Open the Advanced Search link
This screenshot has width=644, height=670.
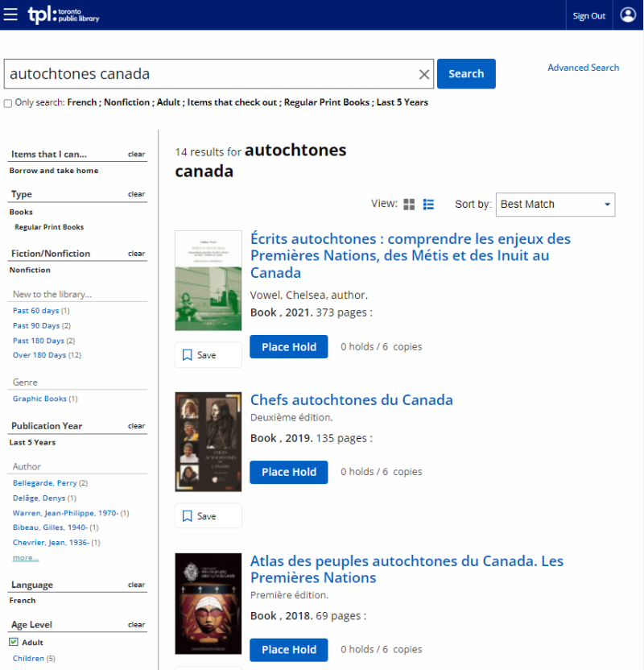(x=583, y=68)
